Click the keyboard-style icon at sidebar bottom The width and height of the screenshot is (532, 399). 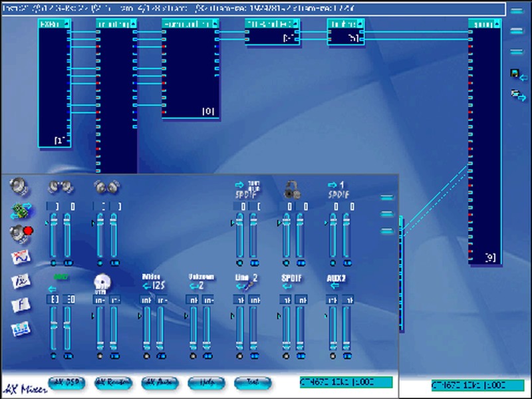click(21, 329)
